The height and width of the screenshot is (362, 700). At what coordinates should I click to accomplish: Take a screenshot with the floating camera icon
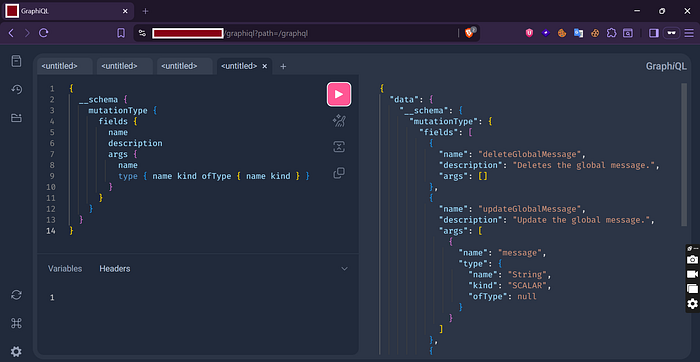pos(692,259)
